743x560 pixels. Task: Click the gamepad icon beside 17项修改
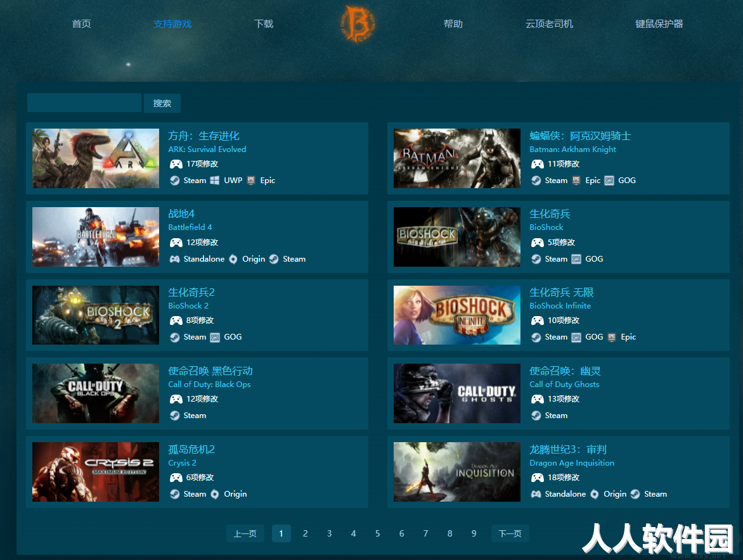[176, 164]
